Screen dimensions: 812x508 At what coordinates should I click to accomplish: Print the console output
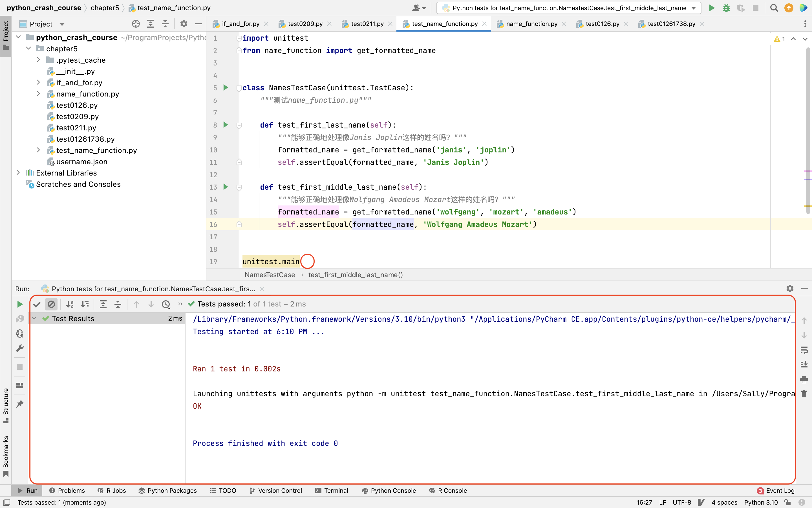click(804, 380)
